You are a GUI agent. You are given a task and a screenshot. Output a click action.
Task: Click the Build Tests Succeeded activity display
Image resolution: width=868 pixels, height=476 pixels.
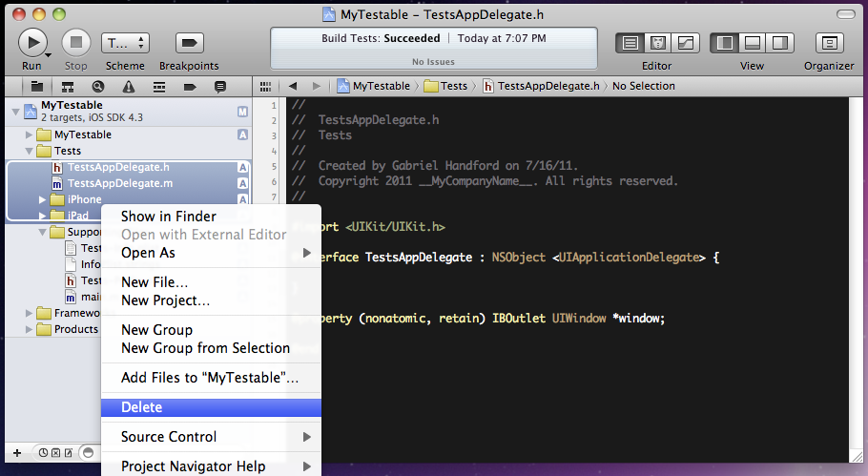[x=433, y=48]
